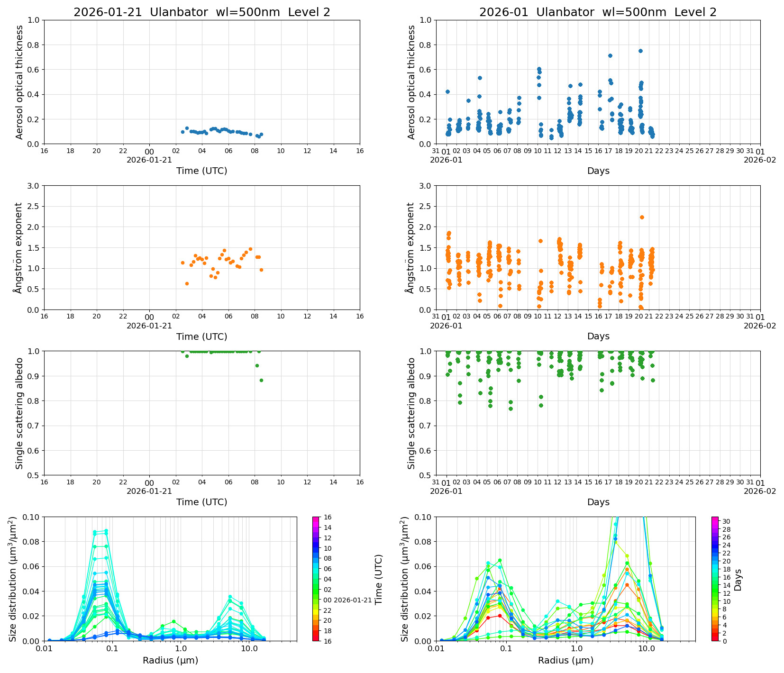
Task: Select the highest AOT point in the monthly plot
Action: (x=640, y=51)
